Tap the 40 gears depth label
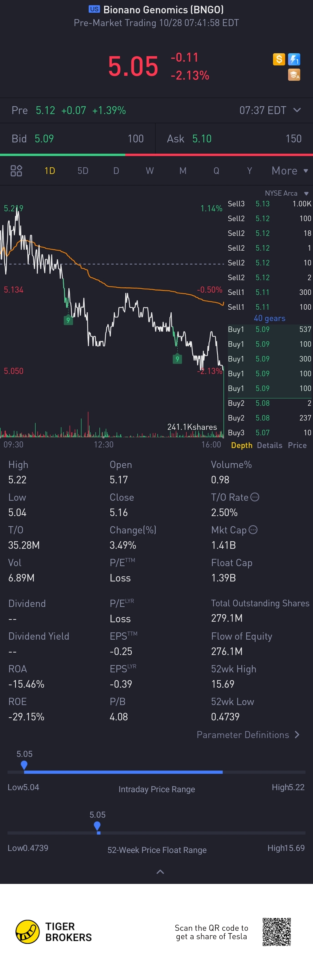Image resolution: width=313 pixels, height=980 pixels. pyautogui.click(x=270, y=318)
